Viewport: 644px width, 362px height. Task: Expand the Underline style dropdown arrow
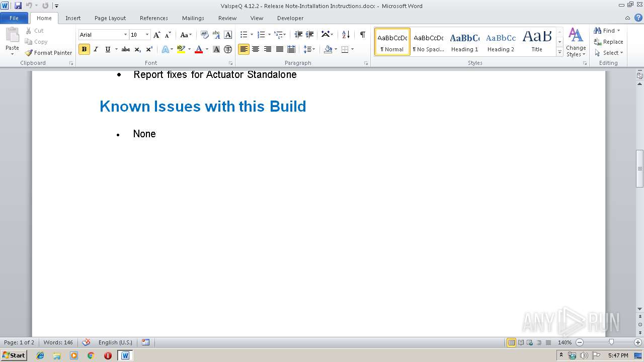pos(116,49)
